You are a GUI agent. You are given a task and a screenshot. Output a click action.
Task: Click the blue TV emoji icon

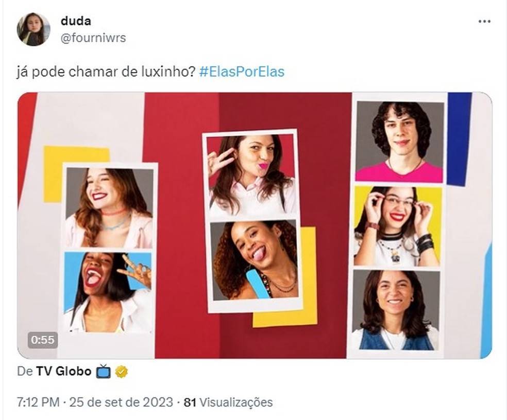pos(103,372)
